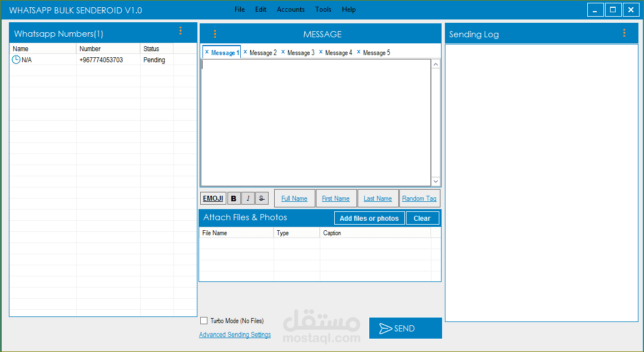Viewport: 644px width, 352px height.
Task: Insert the Last Name tag
Action: (378, 199)
